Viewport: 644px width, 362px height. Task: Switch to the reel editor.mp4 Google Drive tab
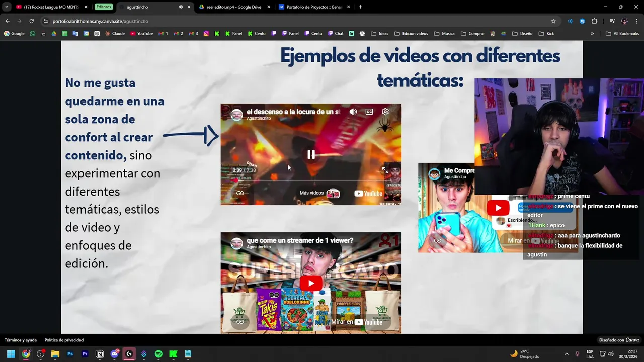coord(234,7)
